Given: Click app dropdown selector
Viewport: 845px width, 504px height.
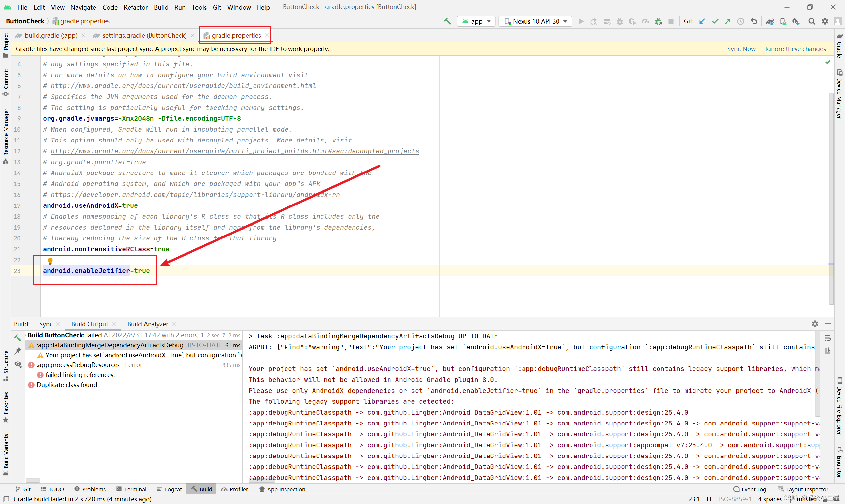Looking at the screenshot, I should (476, 21).
